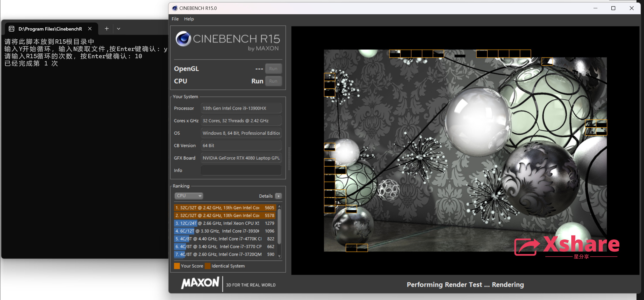Click the render preview image
Image resolution: width=644 pixels, height=300 pixels.
click(x=465, y=150)
